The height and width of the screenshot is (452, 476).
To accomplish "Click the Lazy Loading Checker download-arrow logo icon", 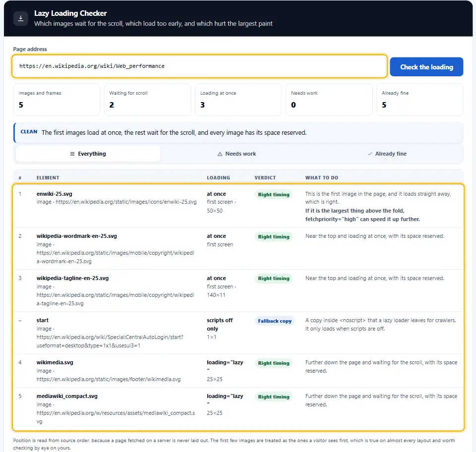I will pos(21,18).
